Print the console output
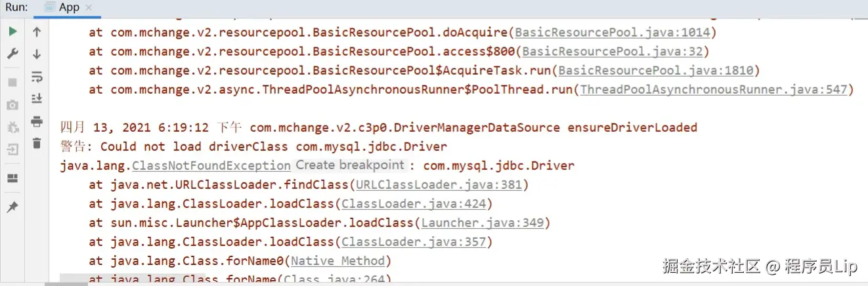Screen dimensions: 868x286 [37, 121]
